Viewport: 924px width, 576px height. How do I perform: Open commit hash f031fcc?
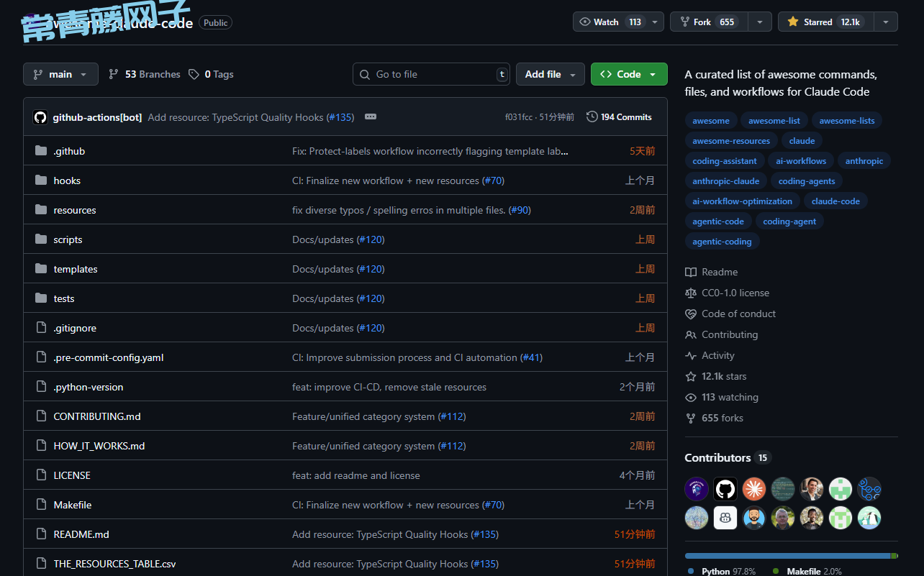518,117
